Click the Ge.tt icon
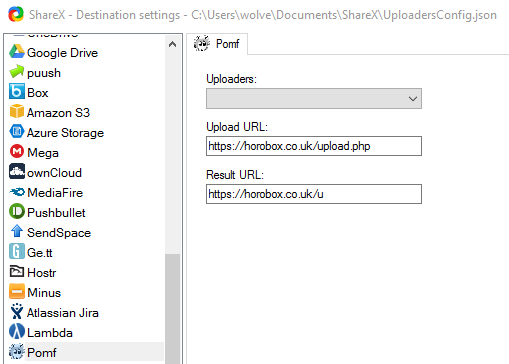The height and width of the screenshot is (364, 509). pos(17,252)
